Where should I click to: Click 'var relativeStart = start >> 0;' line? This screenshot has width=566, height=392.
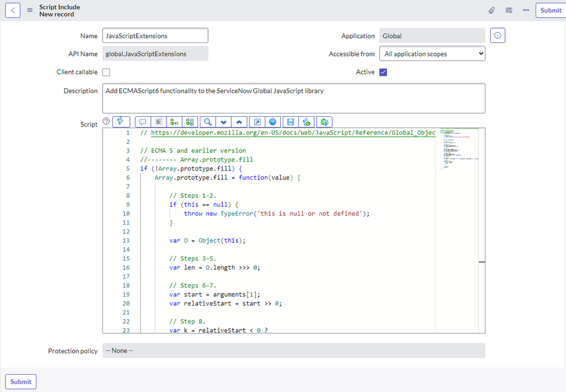[225, 304]
